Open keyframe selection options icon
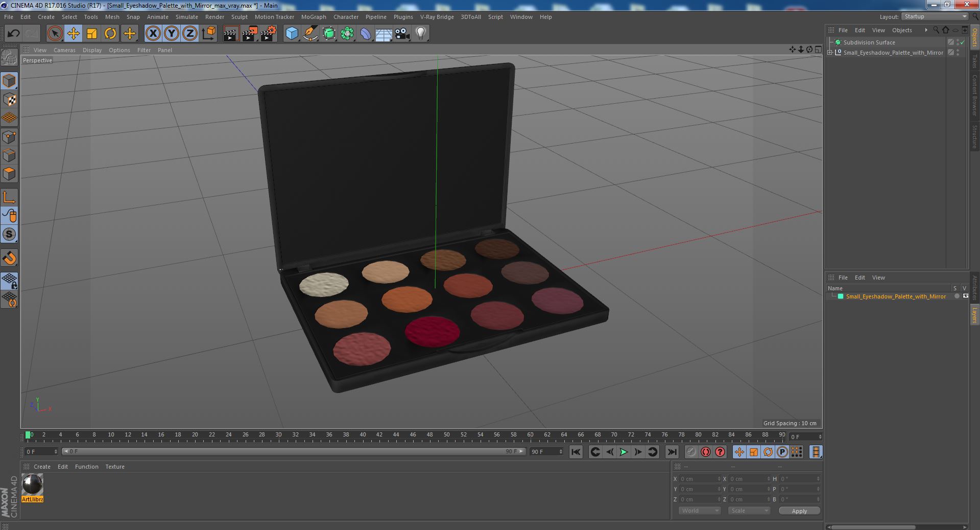The width and height of the screenshot is (980, 530). point(720,452)
